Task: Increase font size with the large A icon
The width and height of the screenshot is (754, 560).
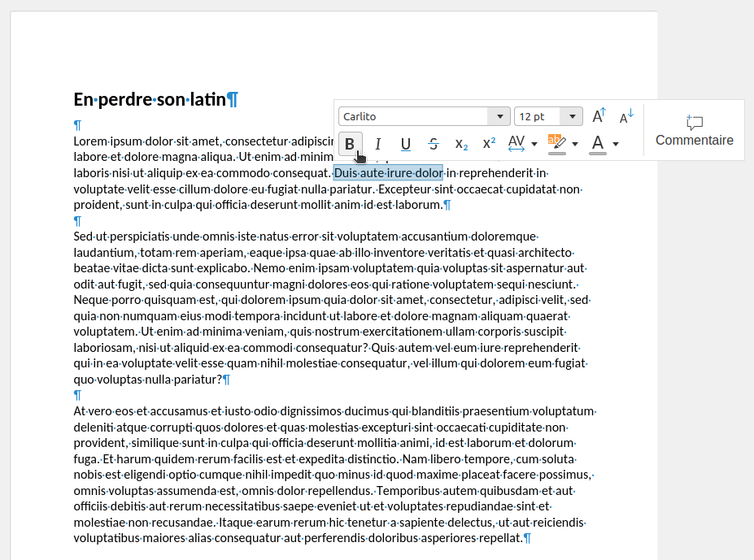Action: pyautogui.click(x=599, y=116)
